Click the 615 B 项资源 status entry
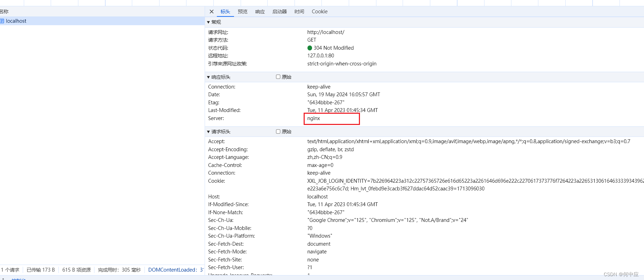Screen dimensions: 644x280 point(76,270)
